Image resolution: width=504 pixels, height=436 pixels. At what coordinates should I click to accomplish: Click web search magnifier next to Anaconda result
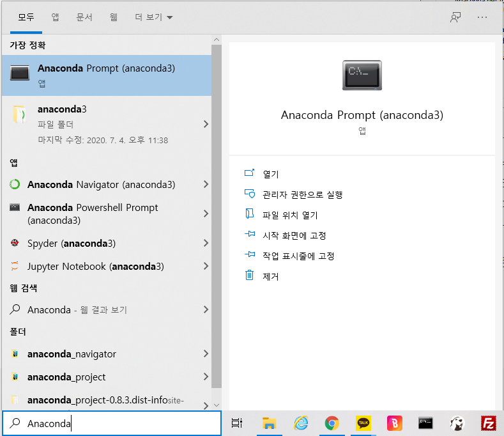tap(15, 309)
